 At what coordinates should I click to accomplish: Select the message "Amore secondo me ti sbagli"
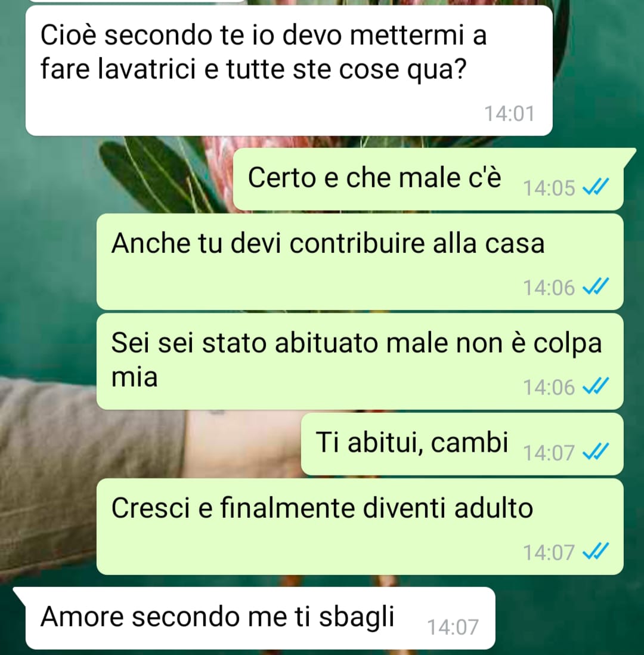click(x=255, y=618)
